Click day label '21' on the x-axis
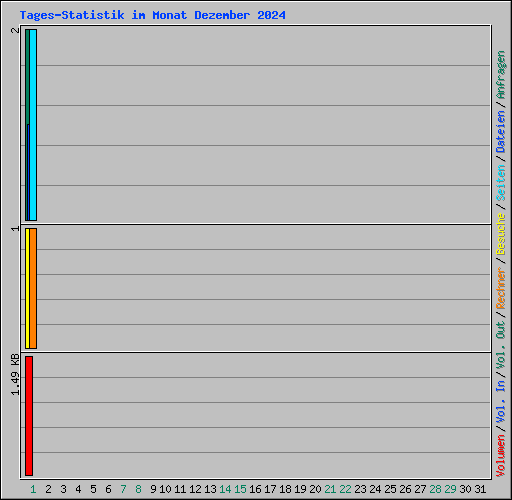512x500 pixels. [330, 489]
